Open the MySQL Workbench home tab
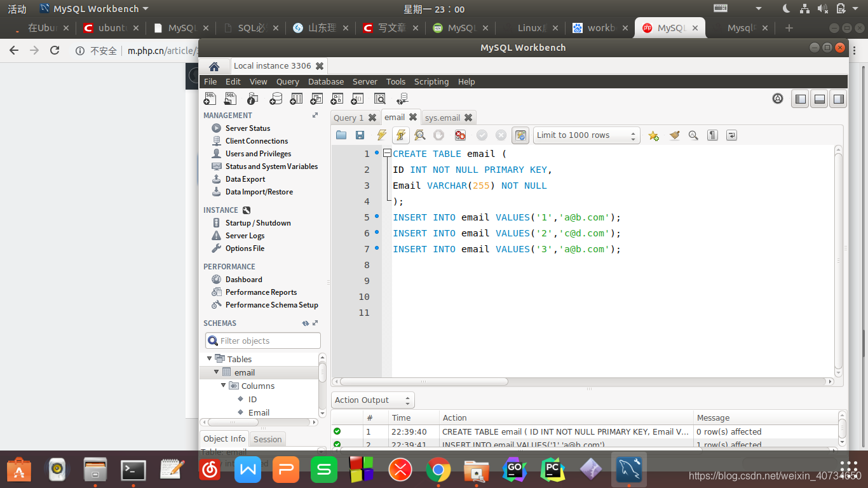 pos(214,66)
